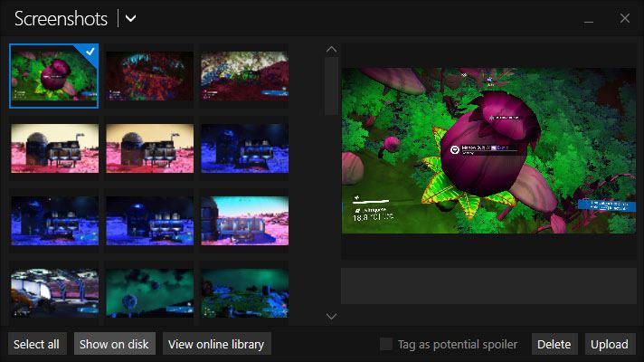Viewport: 644px width, 362px height.
Task: Delete the selected screenshot
Action: tap(554, 344)
